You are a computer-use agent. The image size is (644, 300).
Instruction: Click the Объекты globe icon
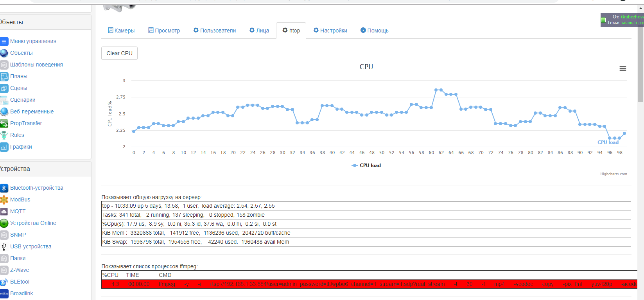pos(4,53)
